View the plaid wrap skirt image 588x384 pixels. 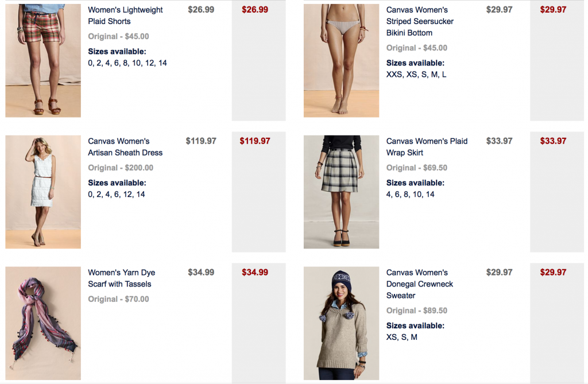coord(341,192)
